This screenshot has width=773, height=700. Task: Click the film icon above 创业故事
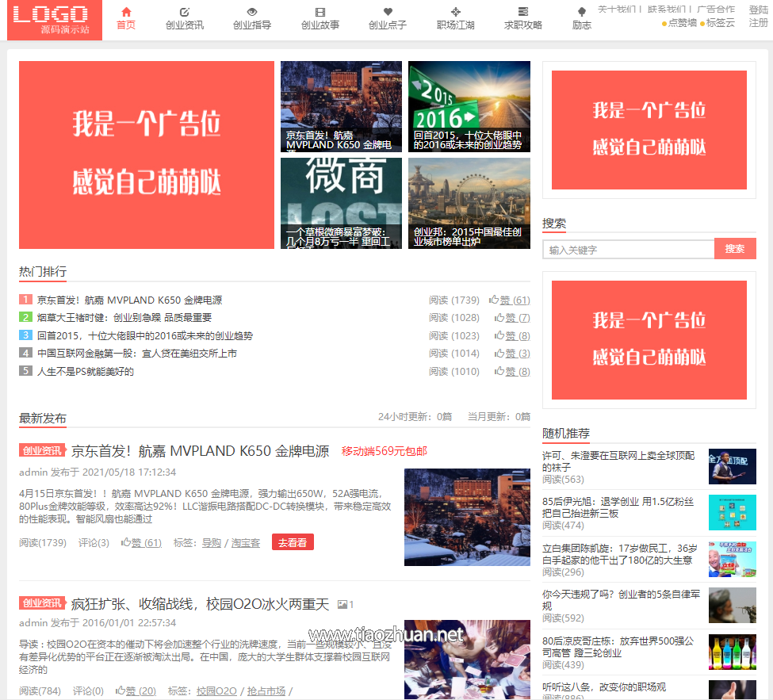320,12
